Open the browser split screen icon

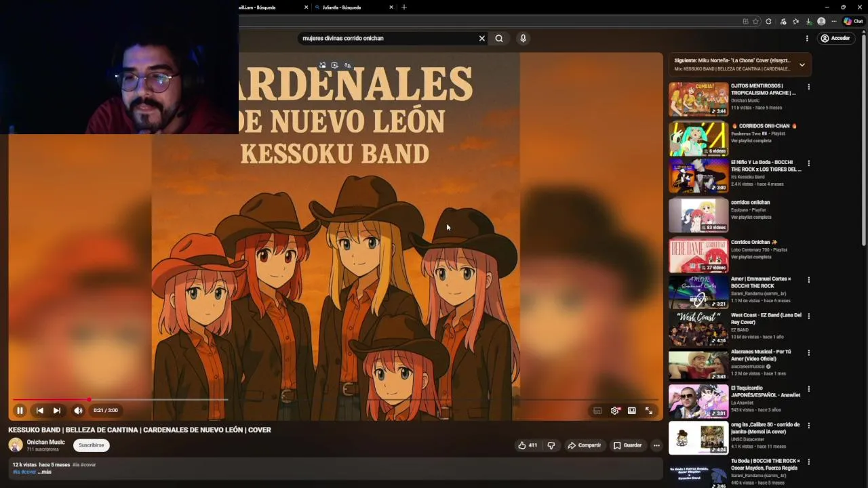[x=745, y=21]
